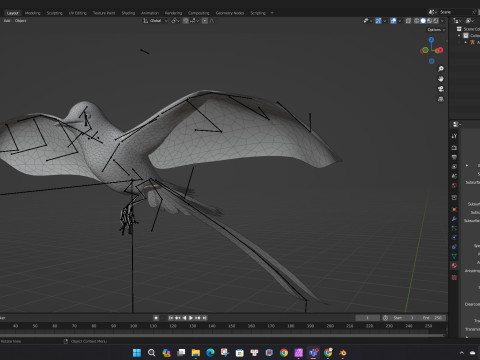Image resolution: width=480 pixels, height=360 pixels.
Task: Open the View Layer properties tab
Action: [454, 166]
